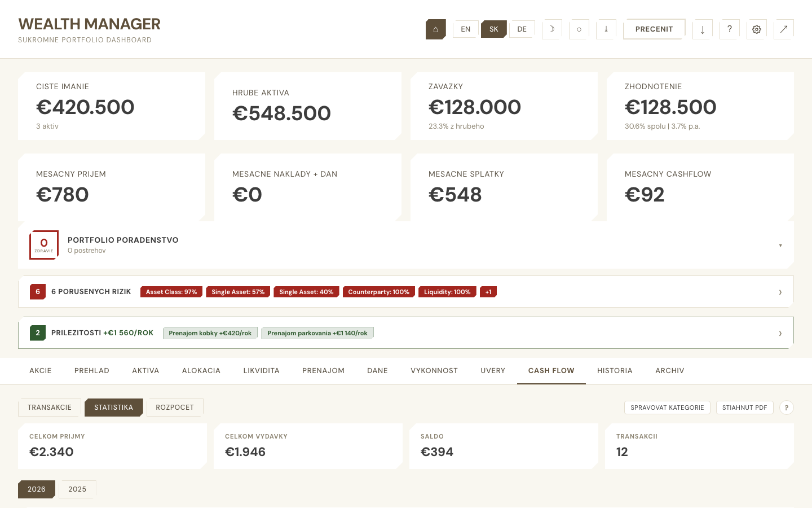Switch to the ALOKACIA tab
Screen dimensions: 812x508
pos(201,371)
